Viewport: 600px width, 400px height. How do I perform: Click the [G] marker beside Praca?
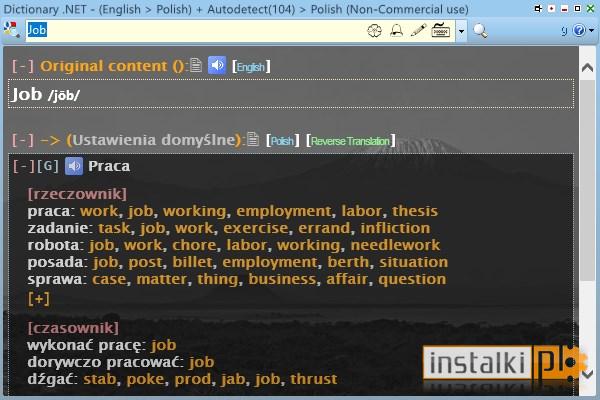coord(48,166)
